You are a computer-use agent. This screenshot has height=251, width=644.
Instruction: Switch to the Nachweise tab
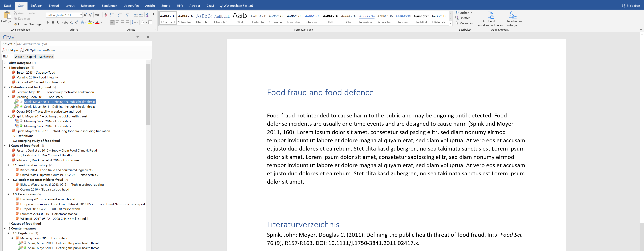(46, 57)
